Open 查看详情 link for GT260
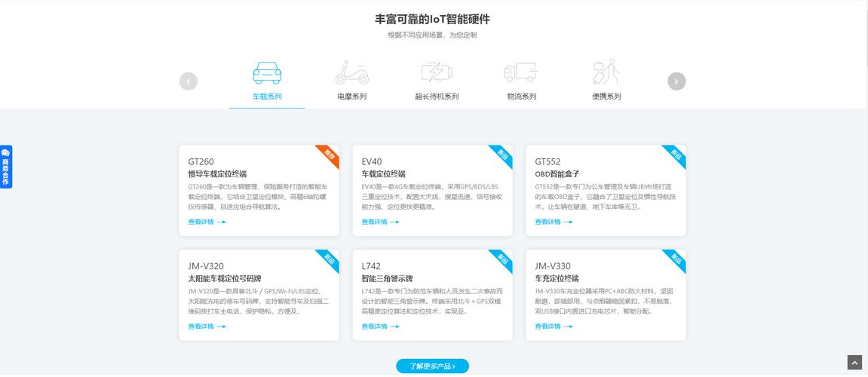The width and height of the screenshot is (868, 377). (x=207, y=222)
